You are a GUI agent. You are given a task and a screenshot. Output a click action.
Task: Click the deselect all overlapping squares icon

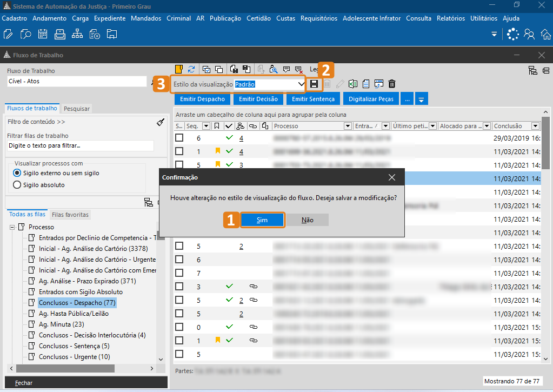coord(219,69)
